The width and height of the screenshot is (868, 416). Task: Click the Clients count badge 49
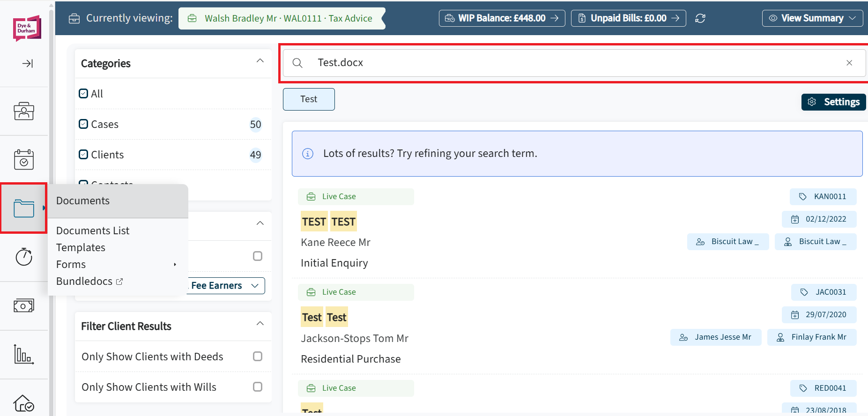pyautogui.click(x=256, y=155)
